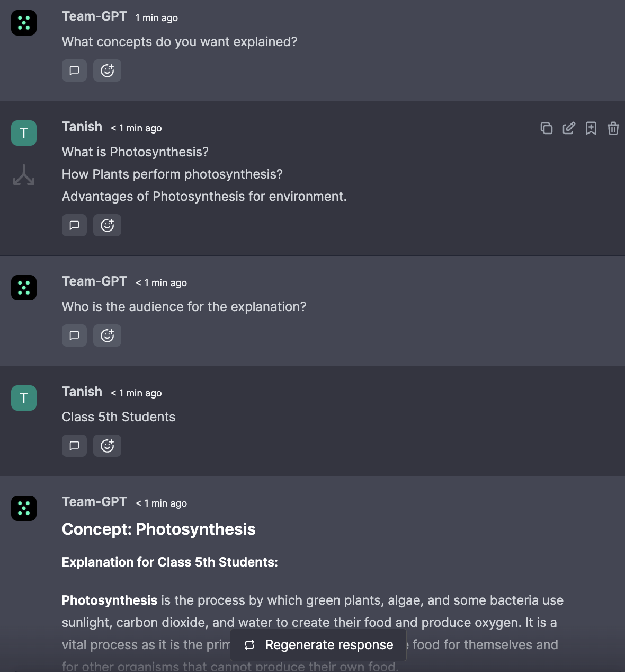Add reaction to 'Class 5th Students' message
Viewport: 625px width, 672px height.
(107, 446)
